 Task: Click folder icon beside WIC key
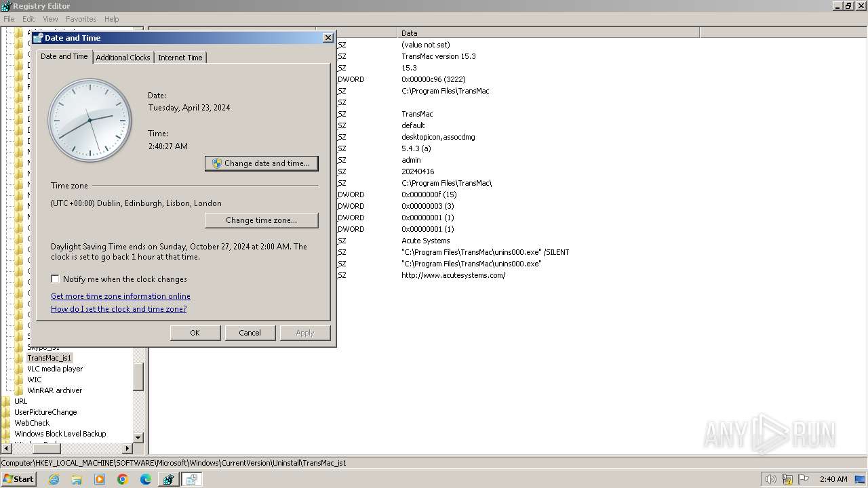[x=19, y=380]
